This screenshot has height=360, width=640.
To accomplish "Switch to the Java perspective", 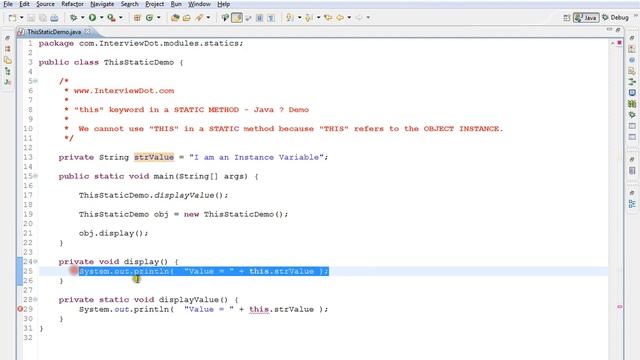I will (x=586, y=18).
